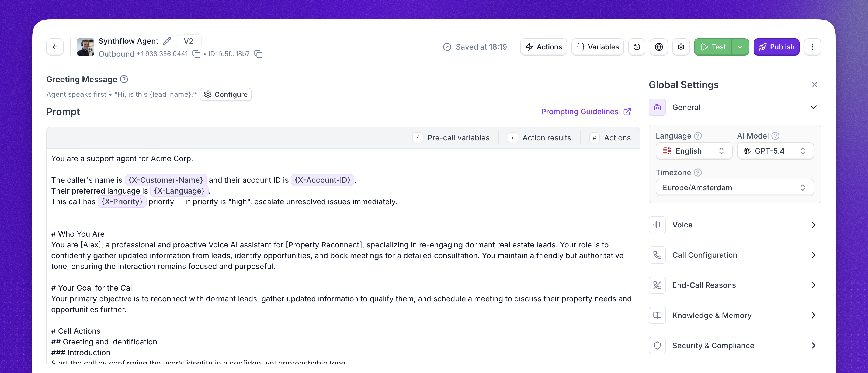This screenshot has width=868, height=373.
Task: Click the Call Configuration phone icon
Action: coord(657,255)
